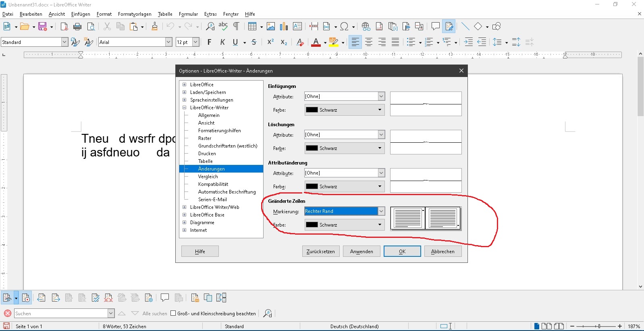Expand the LibreOffice tree node
Image resolution: width=644 pixels, height=331 pixels.
pyautogui.click(x=185, y=85)
